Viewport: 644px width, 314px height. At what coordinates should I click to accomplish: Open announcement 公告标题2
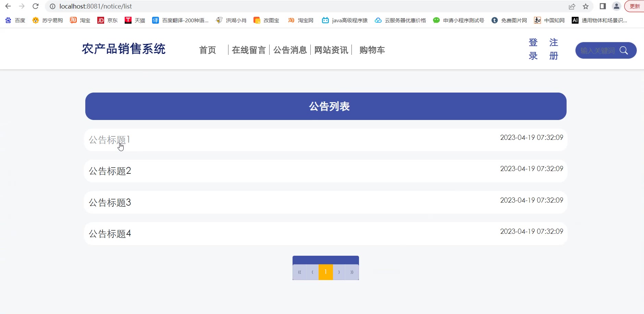coord(110,171)
